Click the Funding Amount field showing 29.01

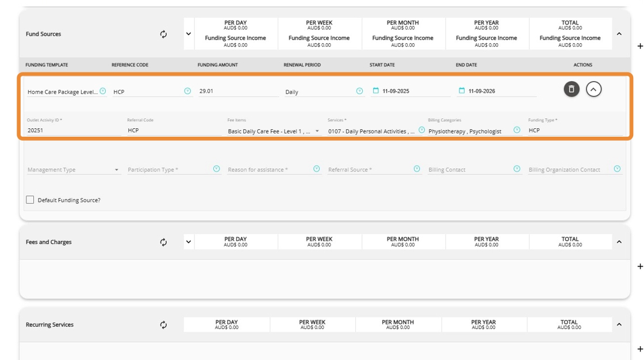tap(238, 91)
